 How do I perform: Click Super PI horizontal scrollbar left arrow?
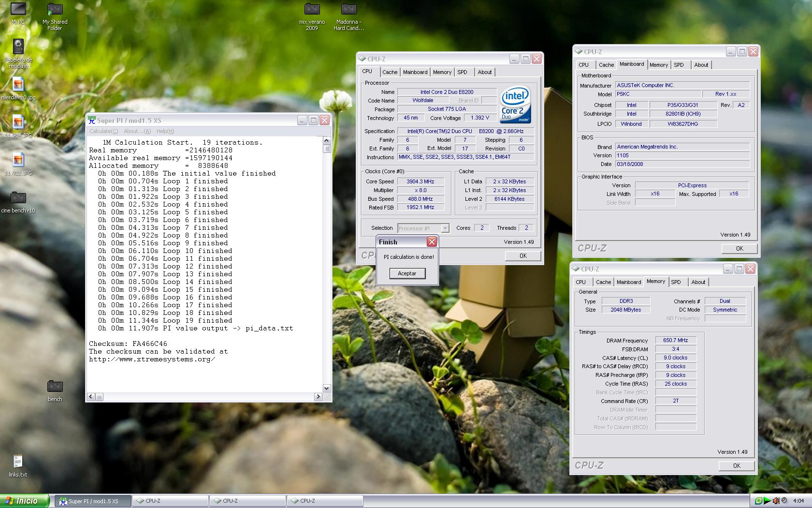tap(91, 397)
